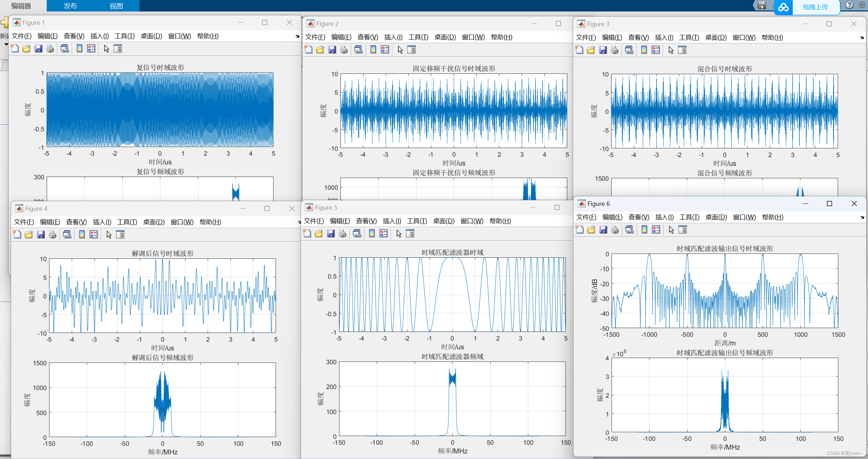This screenshot has height=459, width=868.
Task: Click Save Figure icon in Figure 1 toolbar
Action: pos(38,49)
